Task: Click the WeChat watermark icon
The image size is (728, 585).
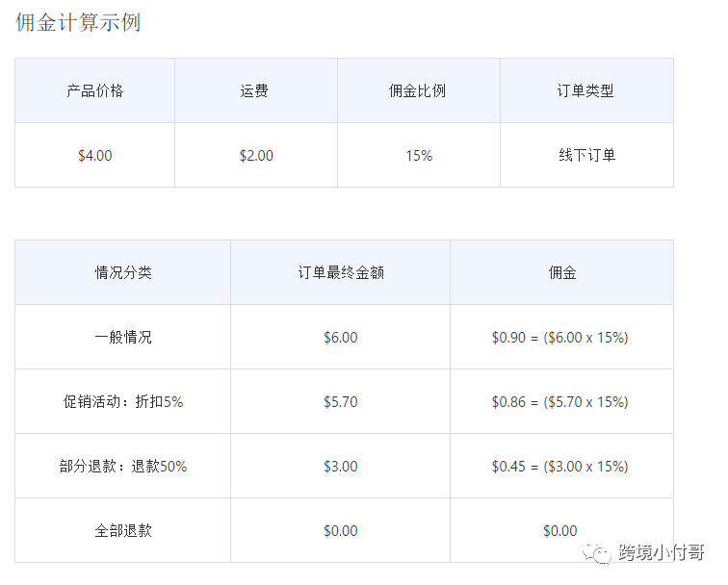Action: coord(602,553)
